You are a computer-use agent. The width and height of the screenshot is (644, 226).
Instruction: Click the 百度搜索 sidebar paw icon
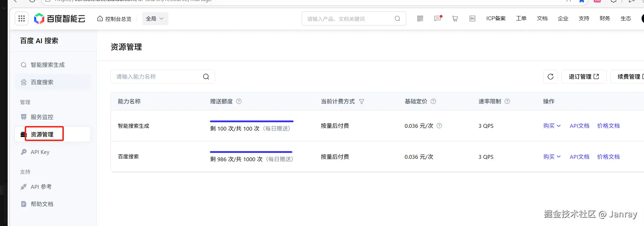[x=24, y=82]
